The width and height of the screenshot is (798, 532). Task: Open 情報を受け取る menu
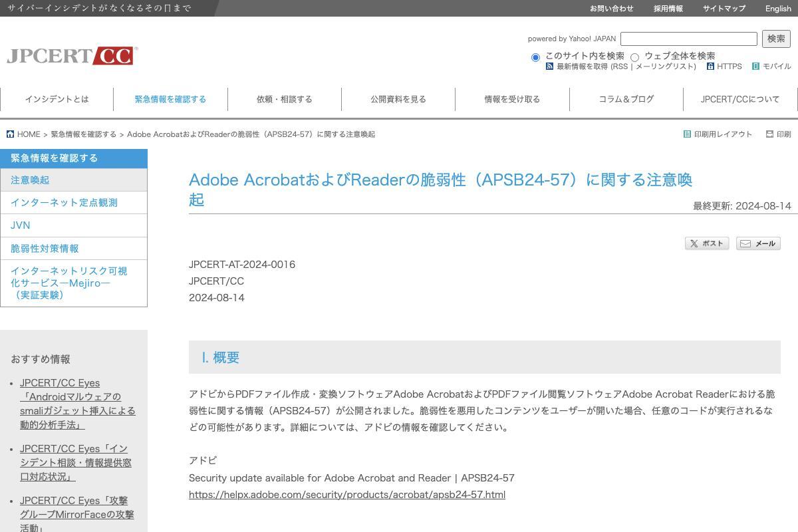[x=512, y=99]
